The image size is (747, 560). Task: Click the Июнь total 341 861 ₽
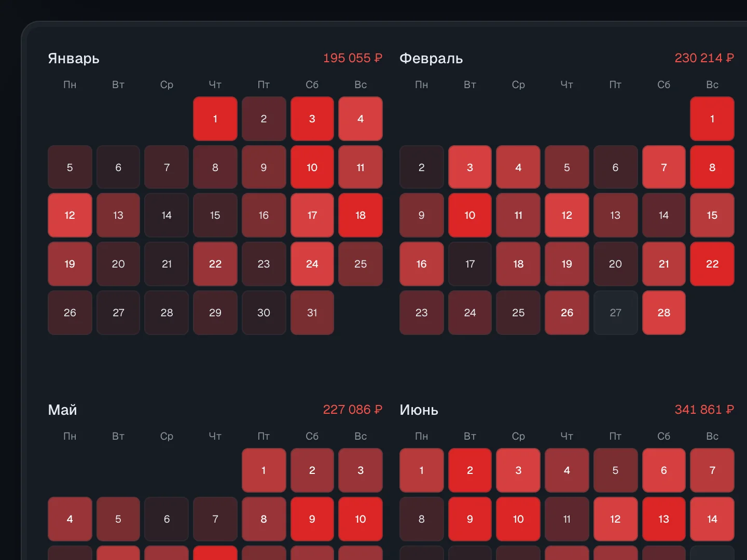(x=704, y=410)
